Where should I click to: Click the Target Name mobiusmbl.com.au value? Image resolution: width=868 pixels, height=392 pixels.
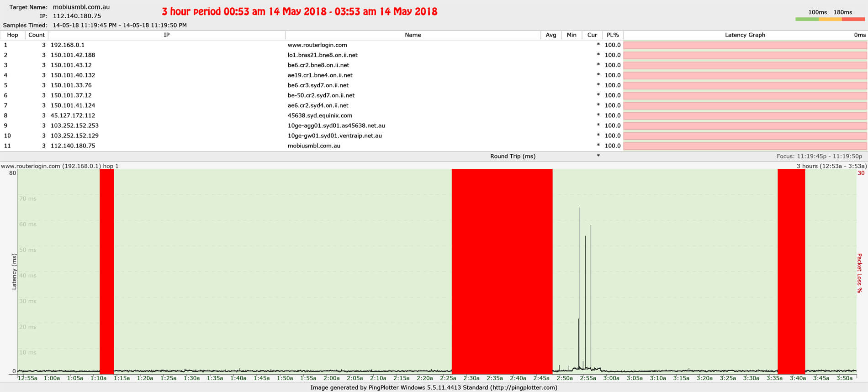point(81,7)
